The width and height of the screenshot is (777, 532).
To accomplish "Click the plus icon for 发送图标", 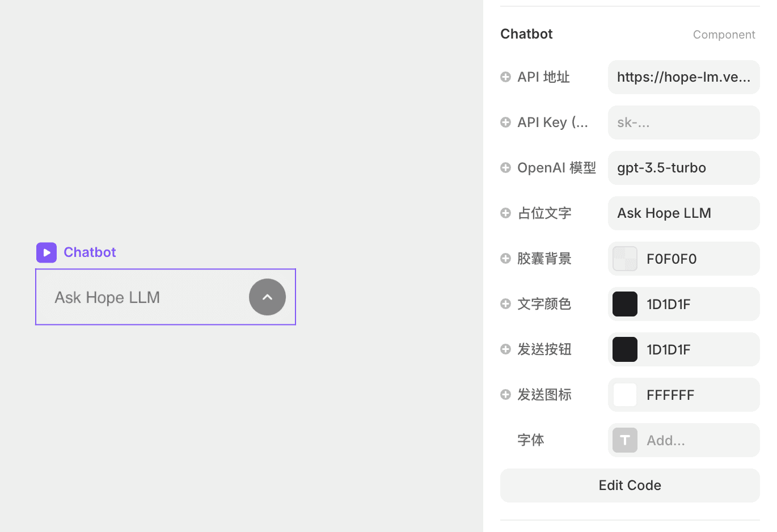I will (x=505, y=394).
